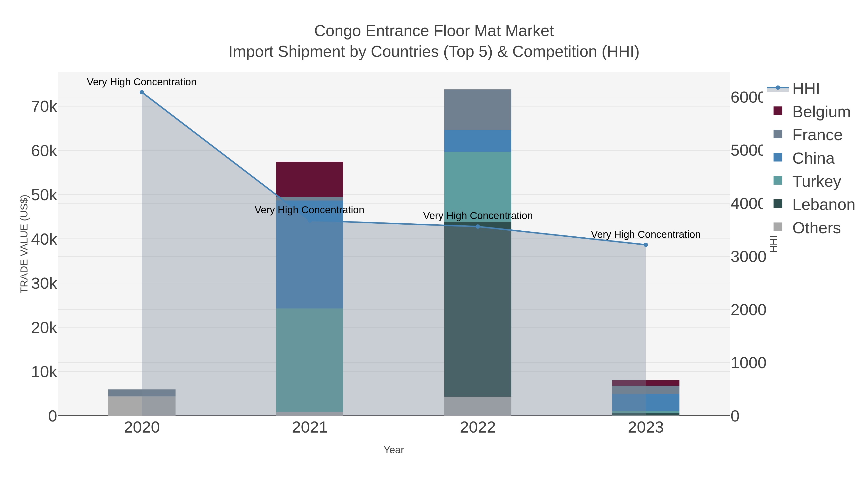The width and height of the screenshot is (868, 488).
Task: Click the France segment atop the 2022 bar
Action: pos(478,110)
